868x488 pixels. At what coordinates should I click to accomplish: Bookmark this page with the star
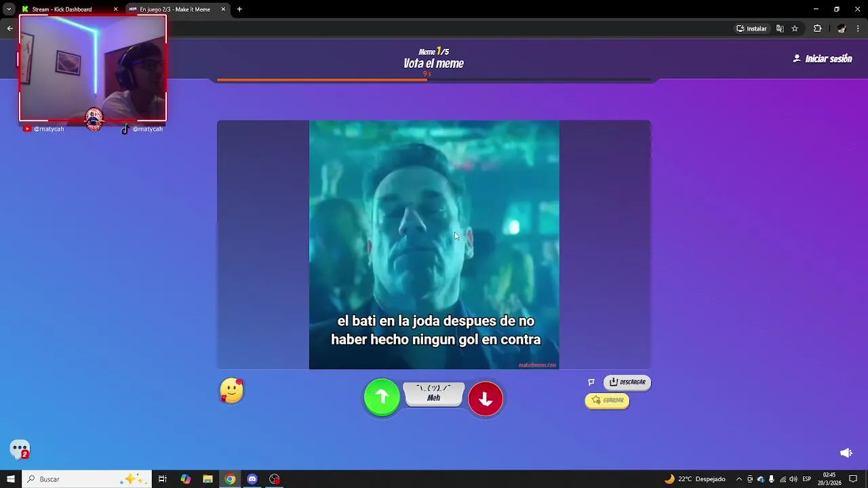[x=795, y=28]
